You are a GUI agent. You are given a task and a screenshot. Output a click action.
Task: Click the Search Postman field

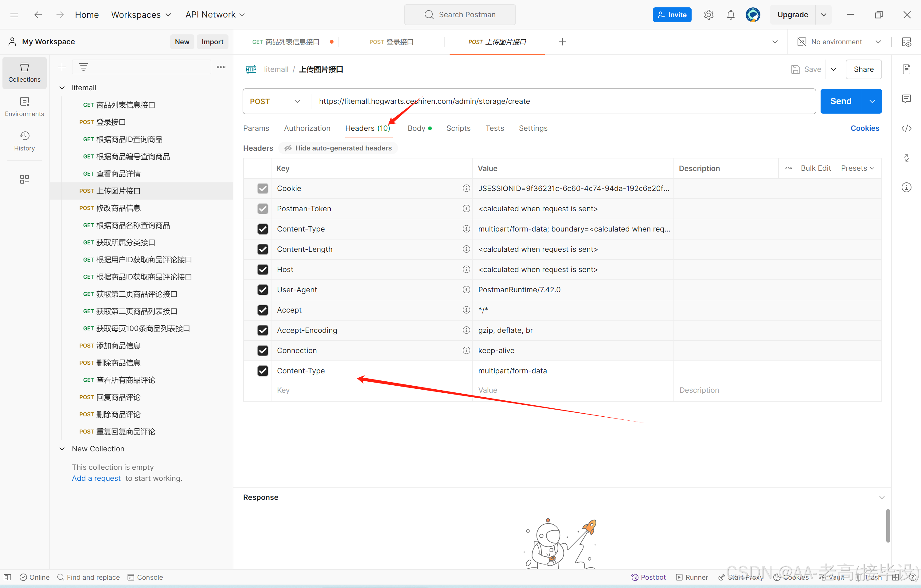(460, 14)
